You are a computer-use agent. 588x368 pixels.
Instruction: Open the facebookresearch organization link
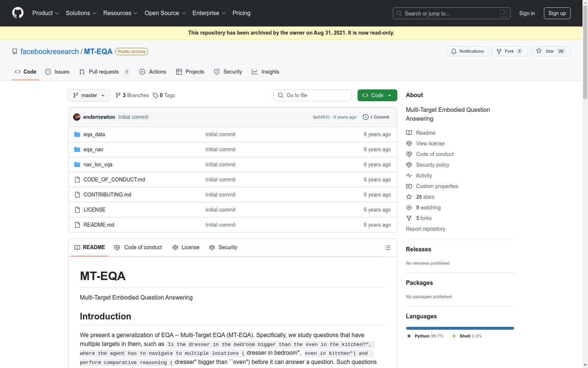point(50,52)
